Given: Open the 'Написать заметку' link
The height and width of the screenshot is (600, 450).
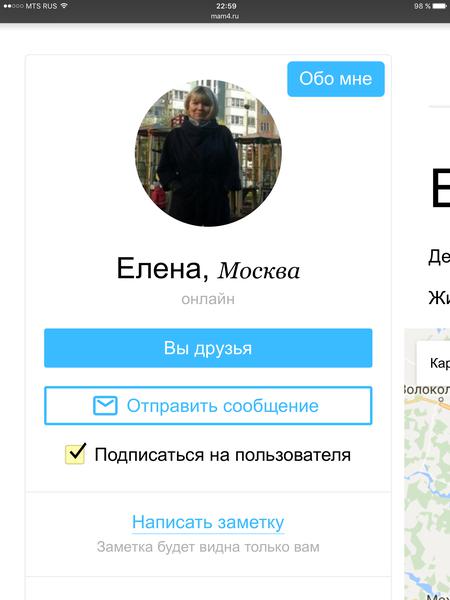Looking at the screenshot, I should point(208,522).
